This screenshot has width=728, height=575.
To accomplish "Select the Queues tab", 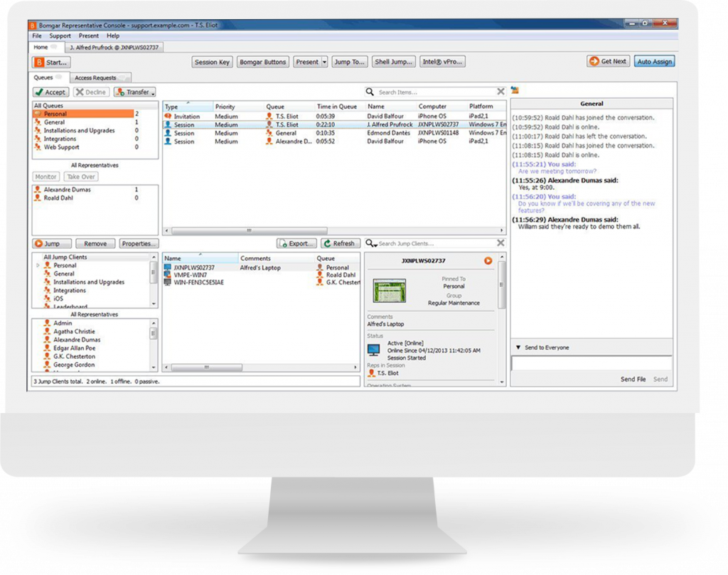I will pos(48,77).
